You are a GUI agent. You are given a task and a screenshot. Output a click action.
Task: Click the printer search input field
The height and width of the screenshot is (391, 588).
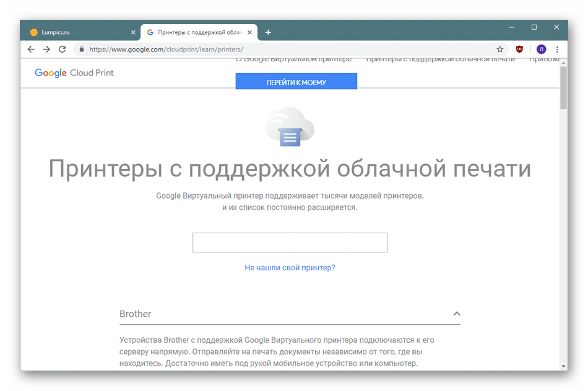pos(290,243)
